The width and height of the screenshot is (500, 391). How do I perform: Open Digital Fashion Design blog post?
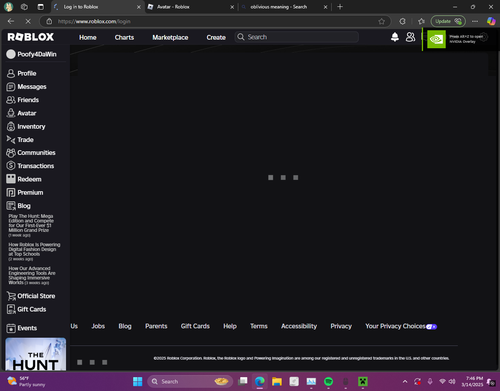pos(34,252)
